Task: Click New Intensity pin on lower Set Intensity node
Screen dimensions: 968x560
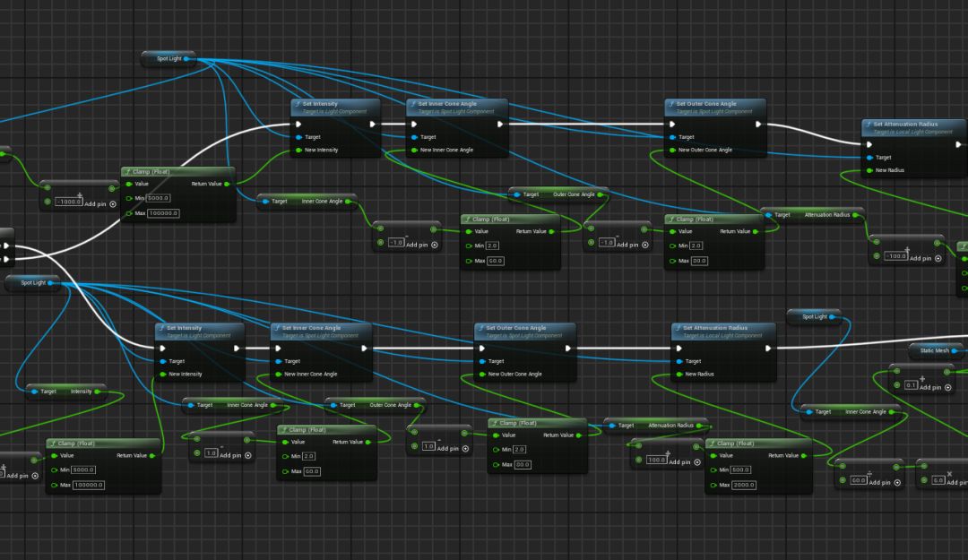Action: (x=163, y=375)
